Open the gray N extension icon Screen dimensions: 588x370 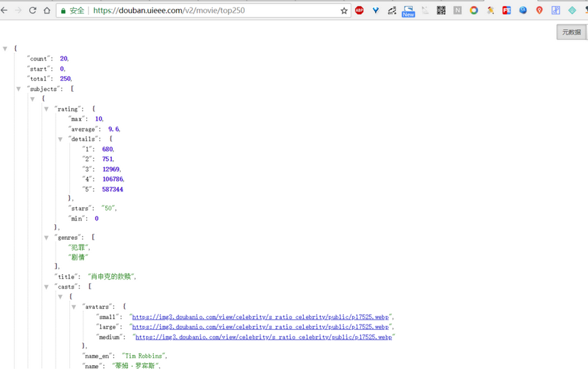pyautogui.click(x=458, y=10)
